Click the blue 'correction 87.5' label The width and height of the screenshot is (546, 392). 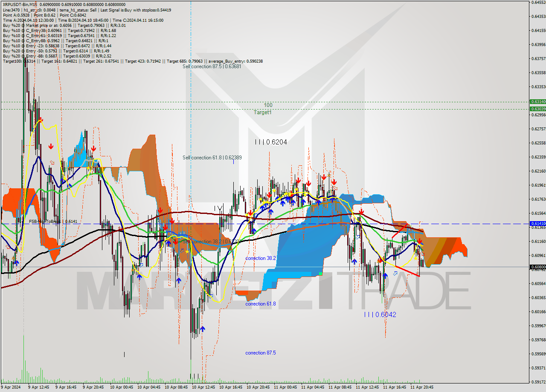coord(261,353)
